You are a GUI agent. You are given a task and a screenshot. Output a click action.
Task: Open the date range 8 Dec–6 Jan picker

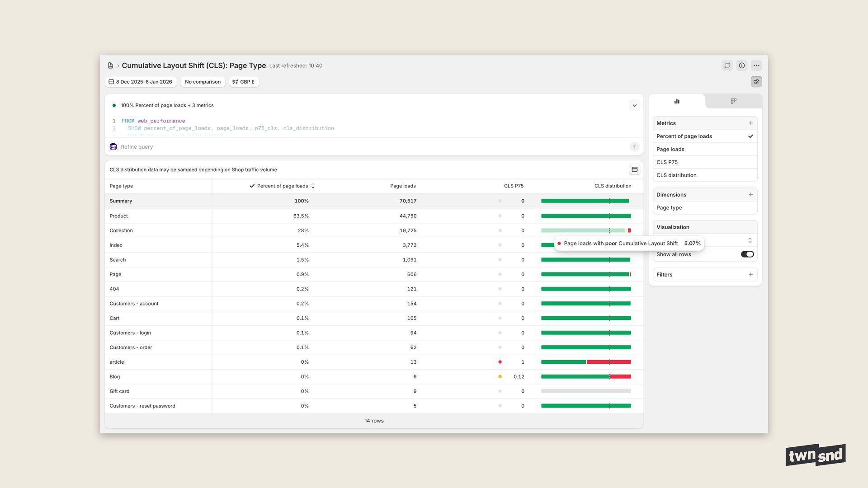point(141,82)
